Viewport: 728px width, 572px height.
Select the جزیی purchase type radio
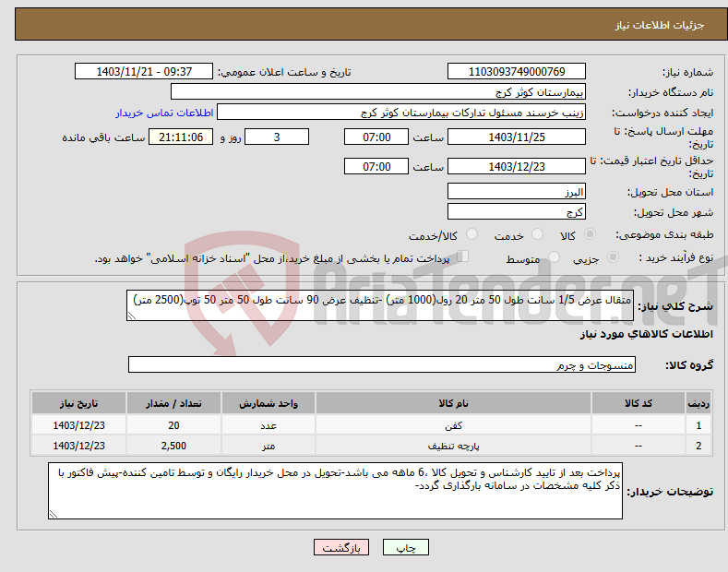(x=613, y=257)
